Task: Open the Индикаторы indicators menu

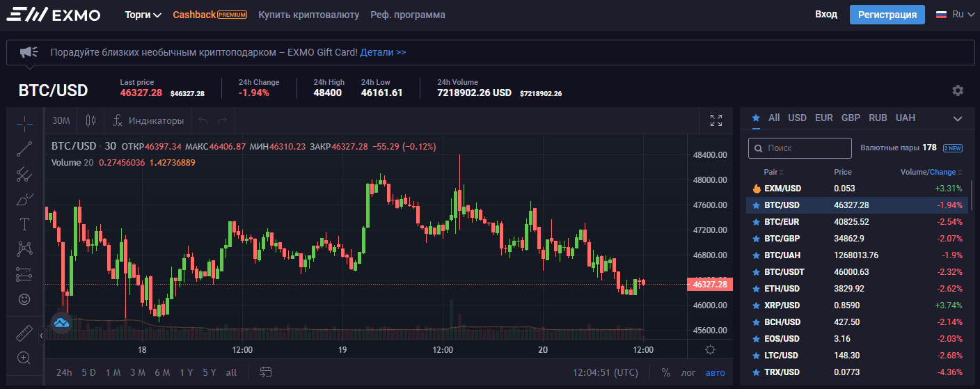Action: (148, 120)
